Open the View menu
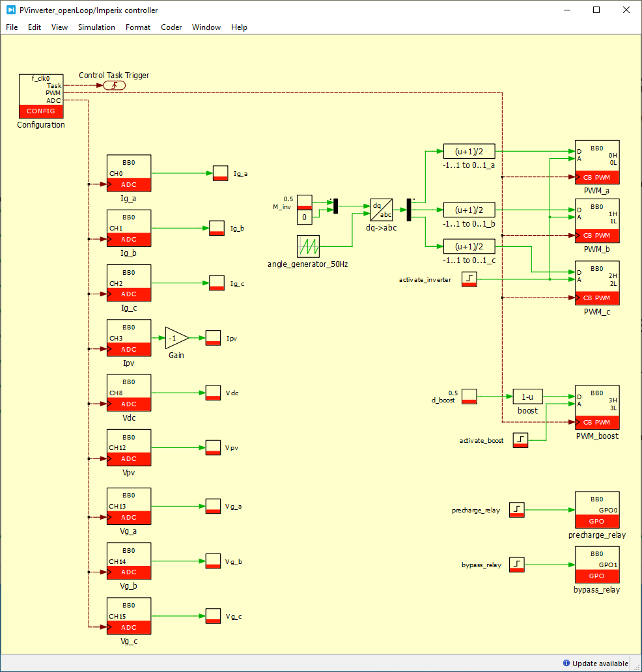The height and width of the screenshot is (672, 642). click(59, 27)
